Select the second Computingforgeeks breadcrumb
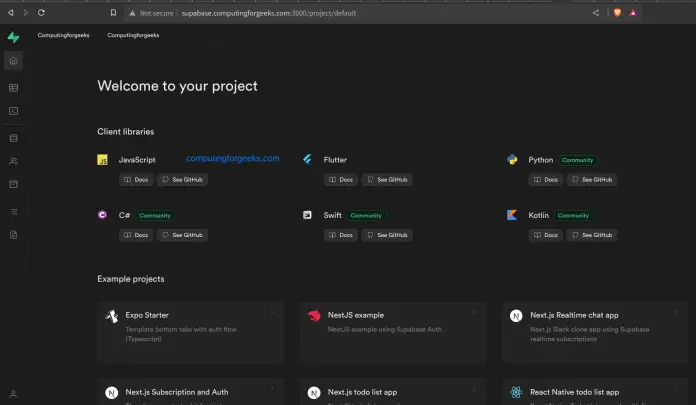Screen dimensions: 696x405 (133, 35)
